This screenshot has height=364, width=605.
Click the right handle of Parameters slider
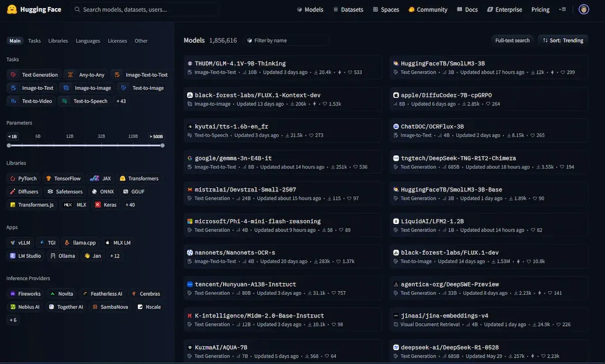click(162, 146)
